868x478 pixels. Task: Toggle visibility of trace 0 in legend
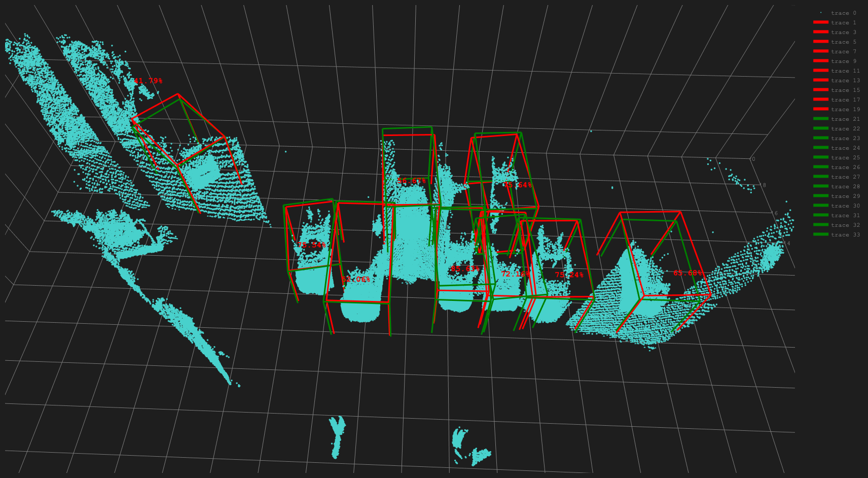coord(843,13)
